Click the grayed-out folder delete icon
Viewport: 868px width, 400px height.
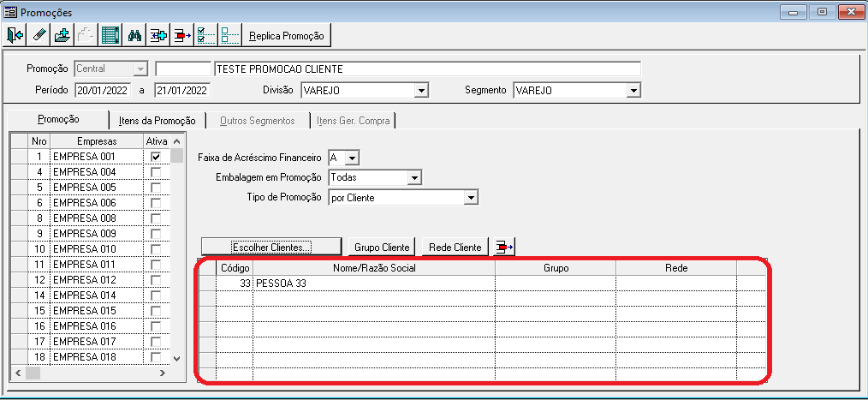pyautogui.click(x=86, y=35)
